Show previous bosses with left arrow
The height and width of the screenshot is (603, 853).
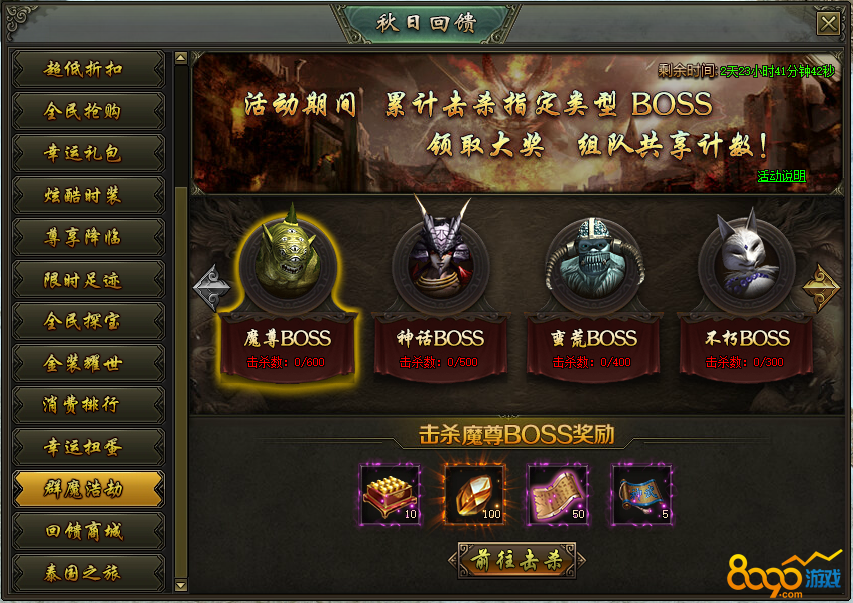point(211,288)
